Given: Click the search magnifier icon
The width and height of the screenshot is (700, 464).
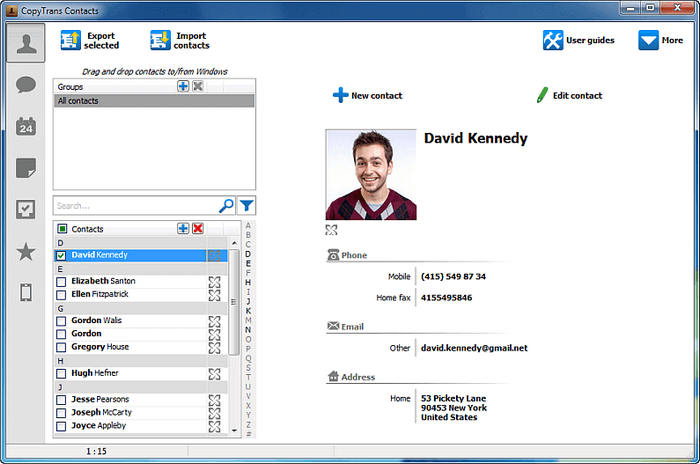Looking at the screenshot, I should point(226,205).
